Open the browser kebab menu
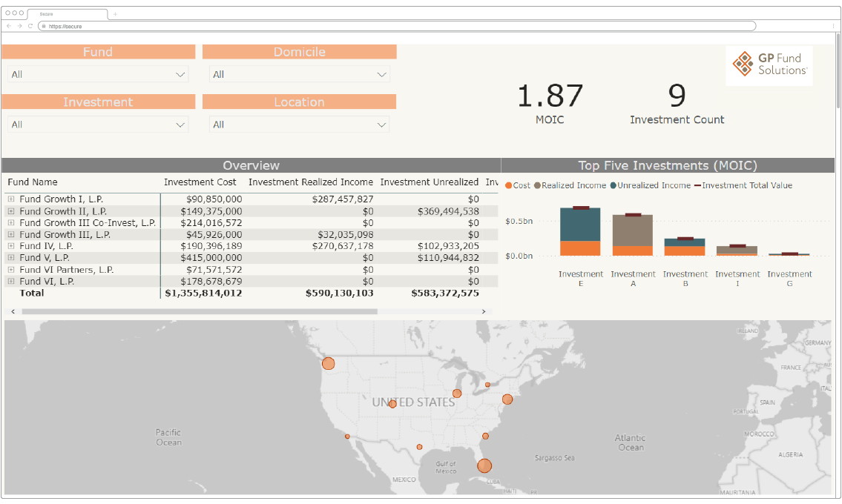Viewport: 842px width, 504px height. click(x=833, y=26)
